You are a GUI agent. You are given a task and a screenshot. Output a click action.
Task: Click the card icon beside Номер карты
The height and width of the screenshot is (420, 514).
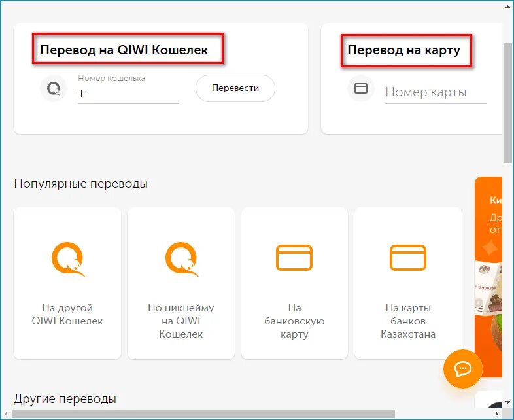tap(361, 88)
